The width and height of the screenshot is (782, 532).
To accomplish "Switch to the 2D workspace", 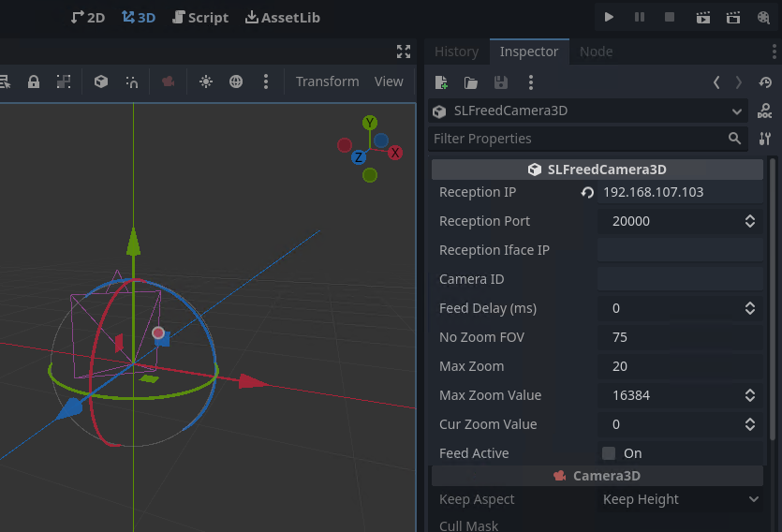I will click(88, 18).
